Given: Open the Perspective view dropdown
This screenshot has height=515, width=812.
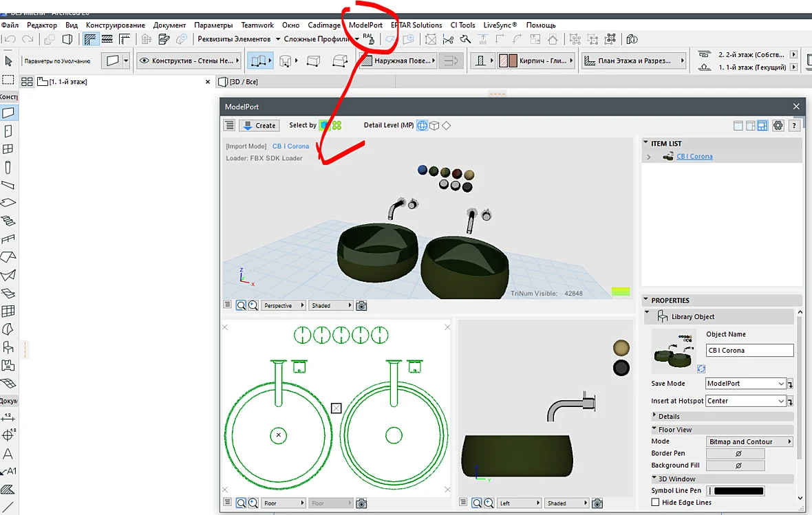Looking at the screenshot, I should [284, 306].
